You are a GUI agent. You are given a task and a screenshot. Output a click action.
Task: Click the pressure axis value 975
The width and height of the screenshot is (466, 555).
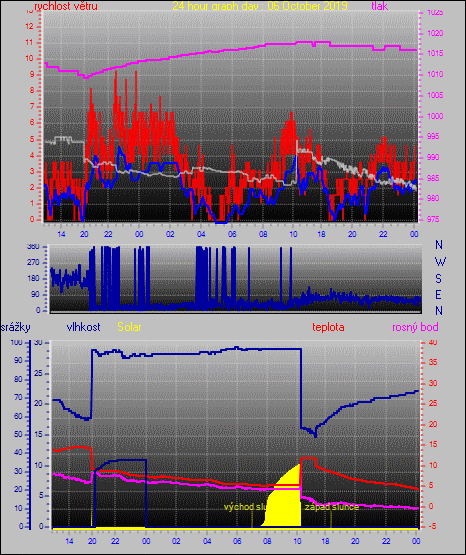(433, 219)
